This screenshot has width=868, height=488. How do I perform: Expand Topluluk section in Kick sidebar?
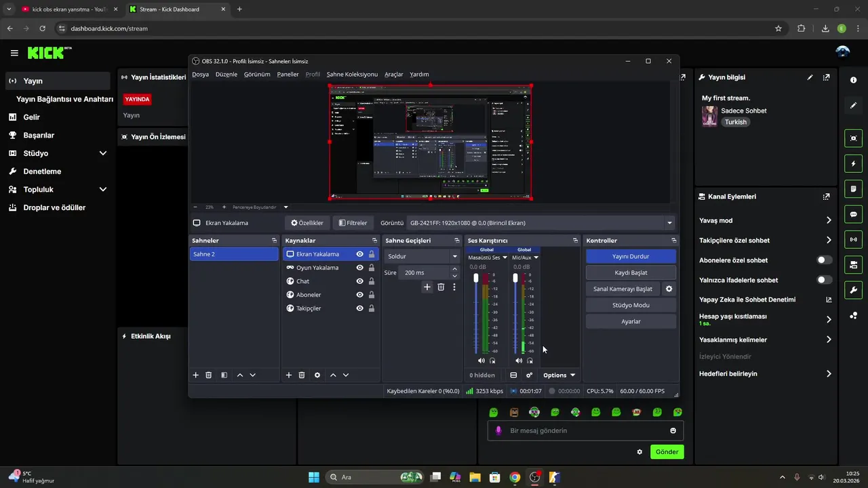click(x=103, y=190)
